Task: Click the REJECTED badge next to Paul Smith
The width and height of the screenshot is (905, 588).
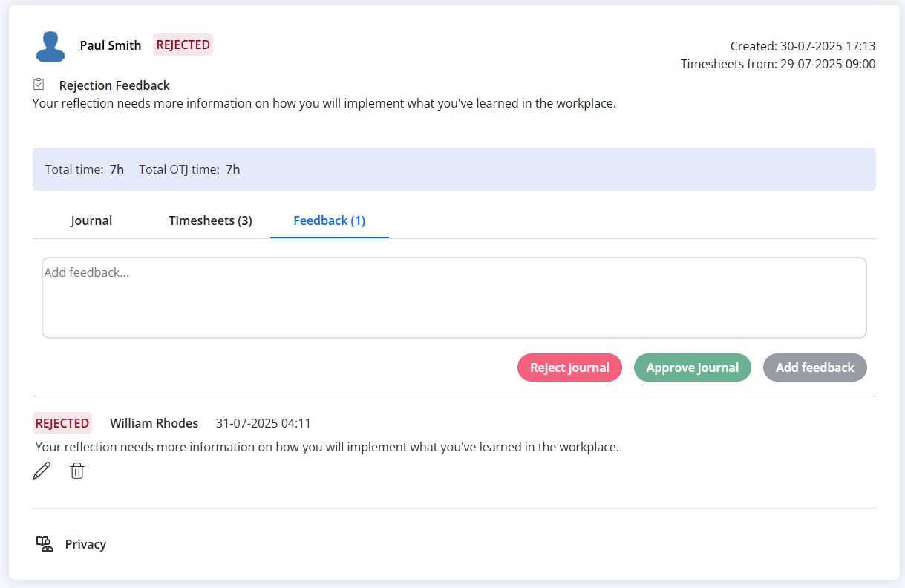Action: pos(183,45)
